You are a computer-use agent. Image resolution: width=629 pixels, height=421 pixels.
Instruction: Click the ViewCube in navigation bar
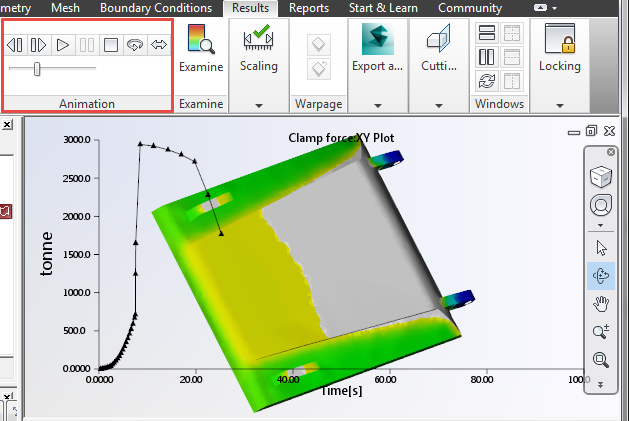[x=601, y=176]
